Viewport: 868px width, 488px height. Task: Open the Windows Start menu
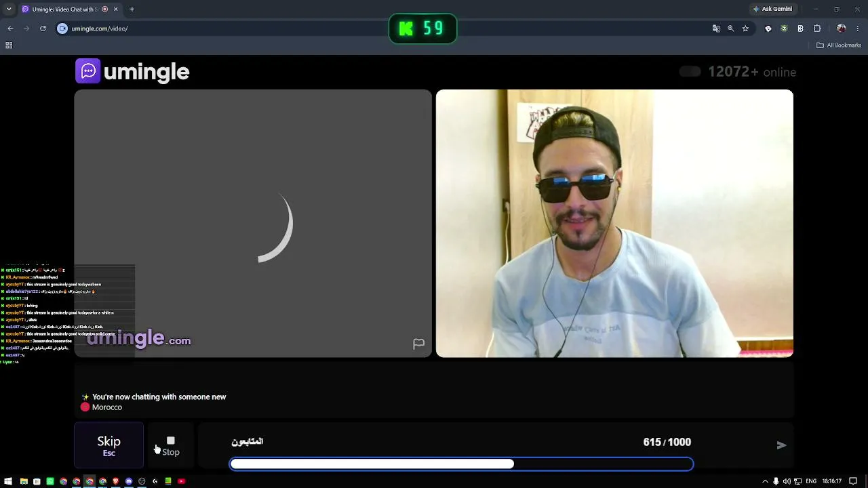click(9, 481)
